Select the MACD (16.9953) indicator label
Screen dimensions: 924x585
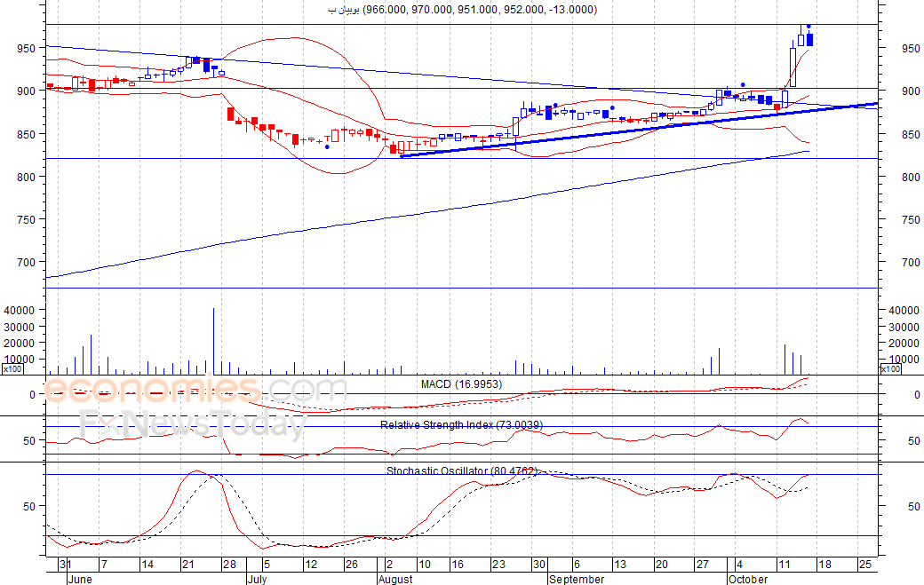[x=461, y=384]
